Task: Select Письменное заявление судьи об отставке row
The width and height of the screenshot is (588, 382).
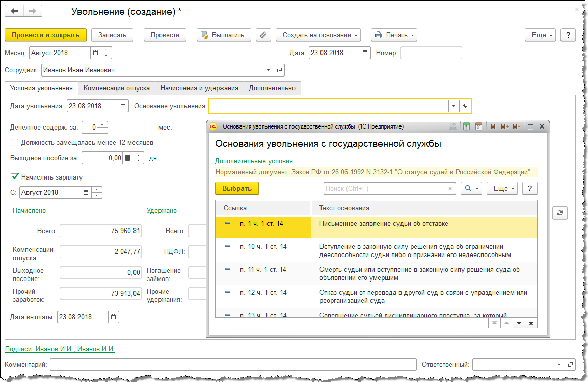Action: tap(376, 227)
